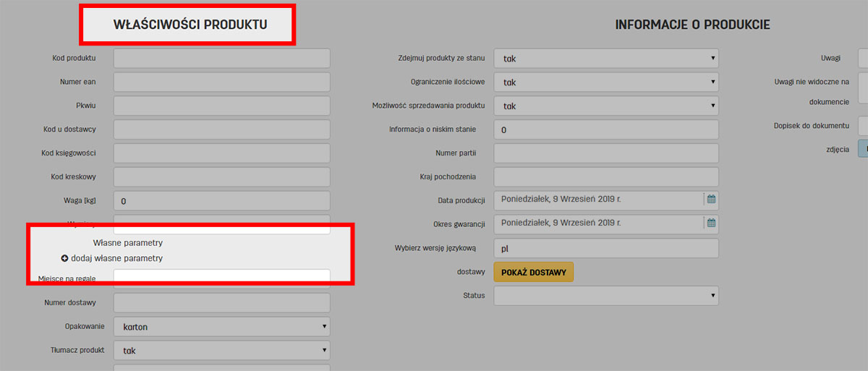Select the INFORMACJE O PRODUKCIE section header
This screenshot has width=868, height=371.
click(x=692, y=25)
